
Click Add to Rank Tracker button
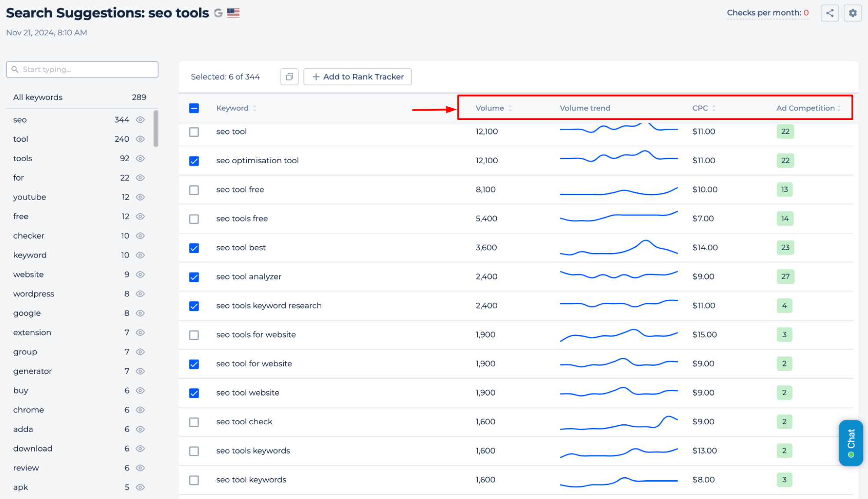pos(356,76)
